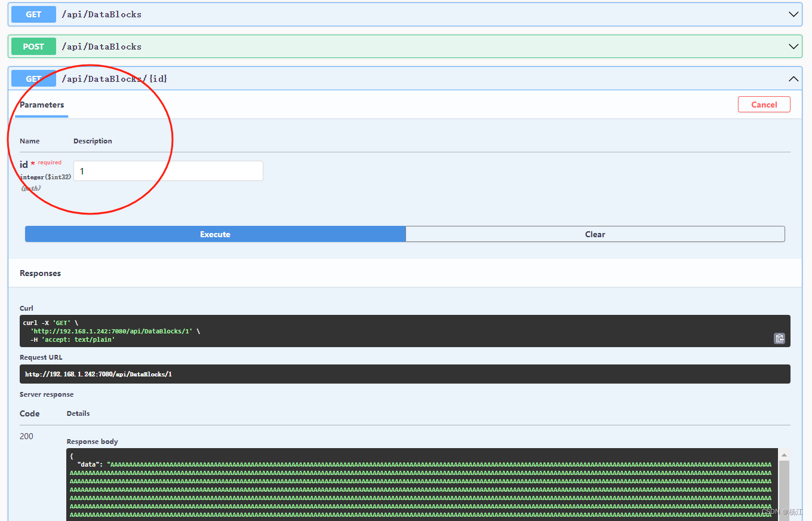Expand the POST /api/DataBlocks endpoint
Viewport: 812px width, 521px height.
(793, 46)
